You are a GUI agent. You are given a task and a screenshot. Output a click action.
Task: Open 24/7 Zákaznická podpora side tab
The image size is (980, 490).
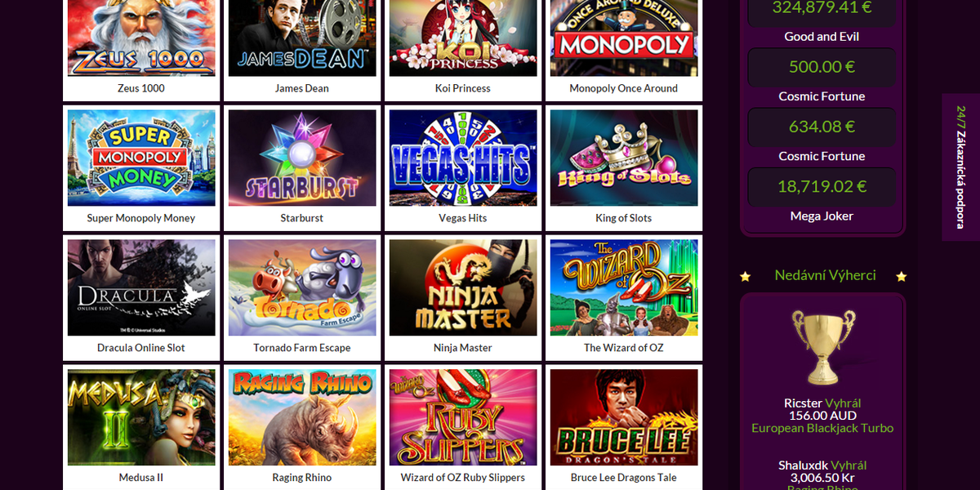960,167
